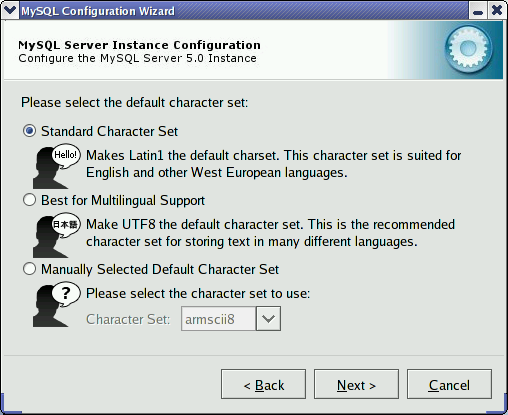Click the armscii8 character set field
The image size is (508, 415).
219,319
